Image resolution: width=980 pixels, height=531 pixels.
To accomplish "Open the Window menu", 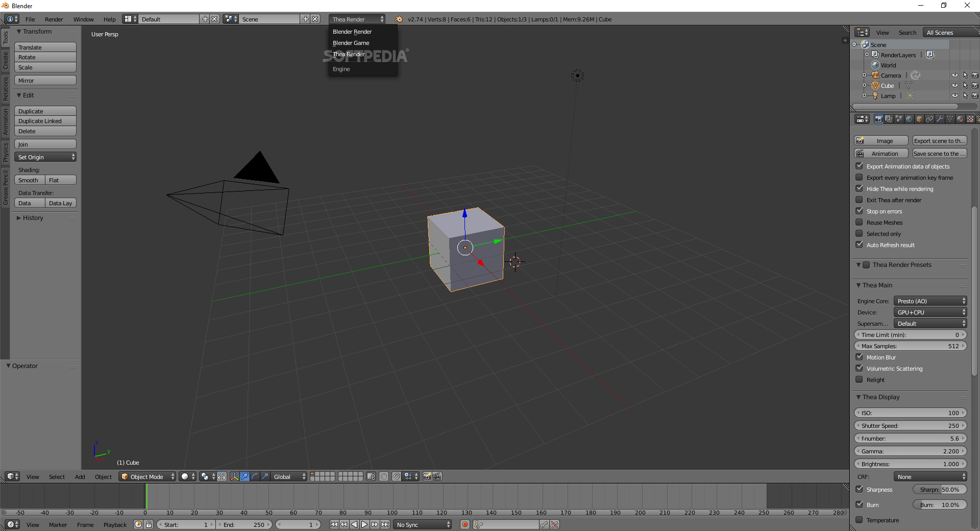I will pos(83,19).
